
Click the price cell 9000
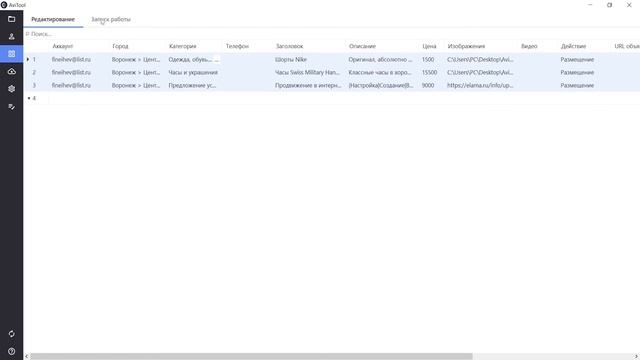(428, 85)
